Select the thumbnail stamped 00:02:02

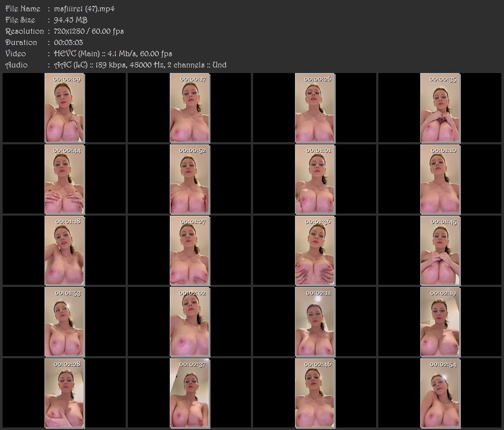tap(190, 322)
